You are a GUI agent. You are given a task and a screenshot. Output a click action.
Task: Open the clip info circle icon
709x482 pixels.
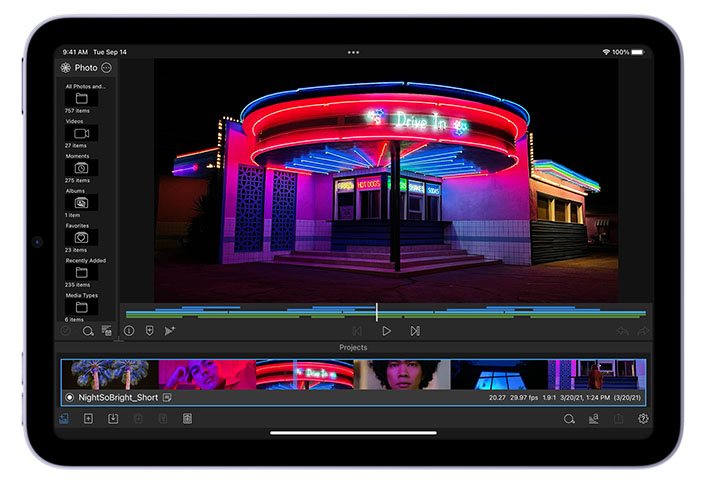(x=129, y=331)
